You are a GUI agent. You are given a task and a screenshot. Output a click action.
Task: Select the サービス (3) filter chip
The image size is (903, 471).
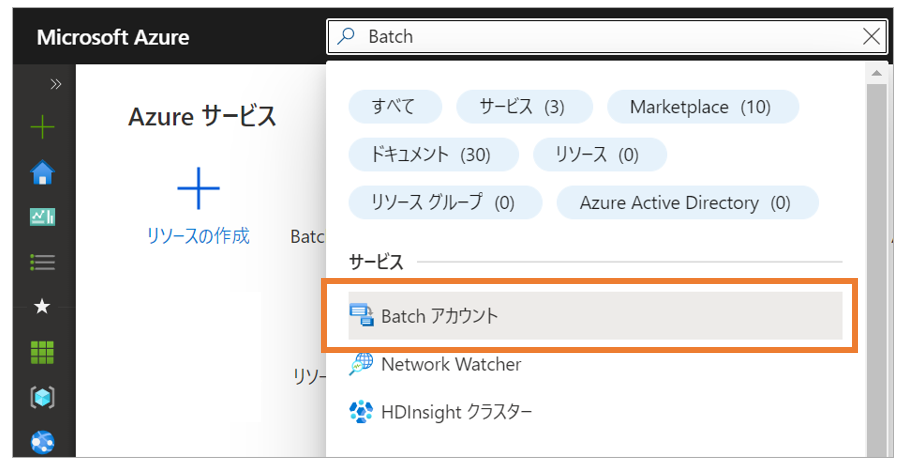click(524, 107)
